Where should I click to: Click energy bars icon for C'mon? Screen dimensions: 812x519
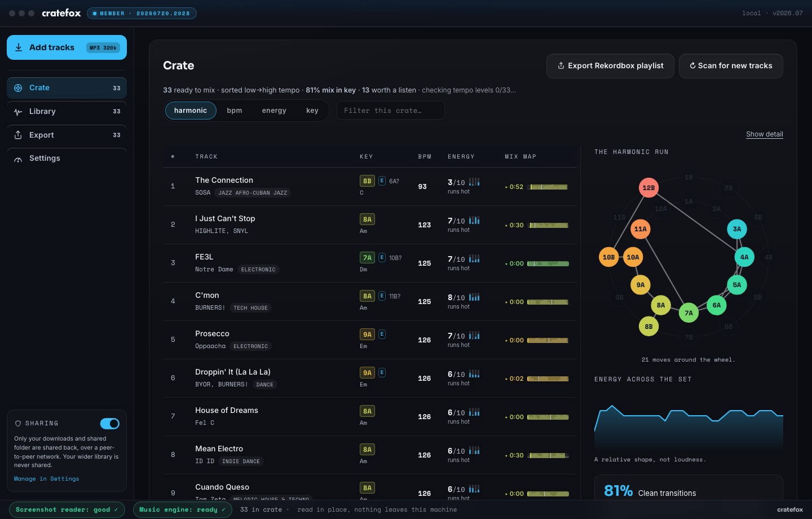[474, 297]
